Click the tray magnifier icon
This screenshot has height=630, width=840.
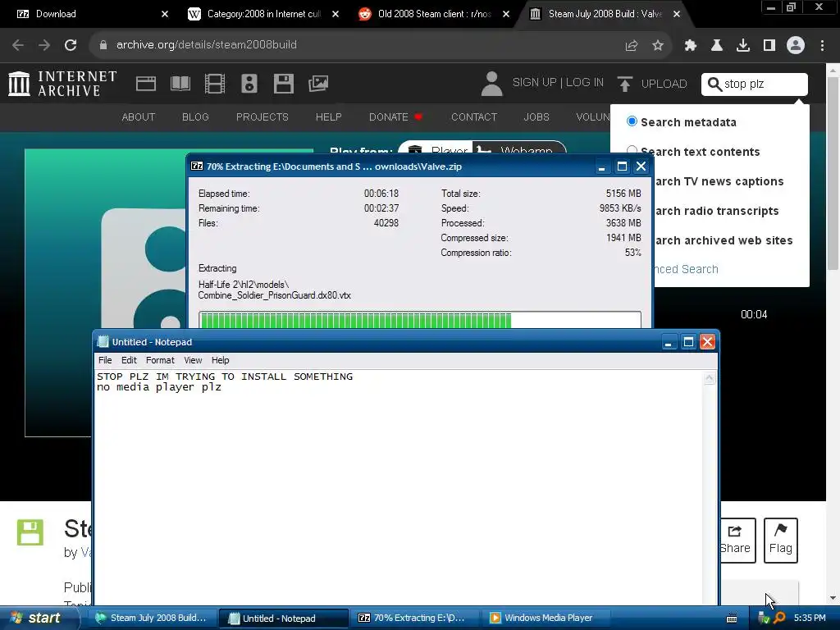point(779,619)
